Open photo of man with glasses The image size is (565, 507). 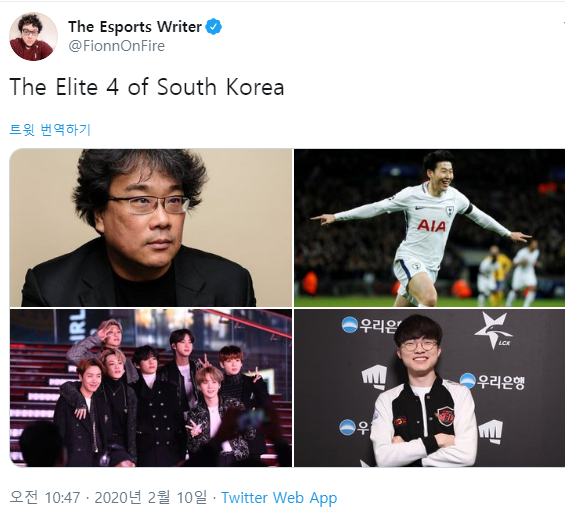pos(151,228)
